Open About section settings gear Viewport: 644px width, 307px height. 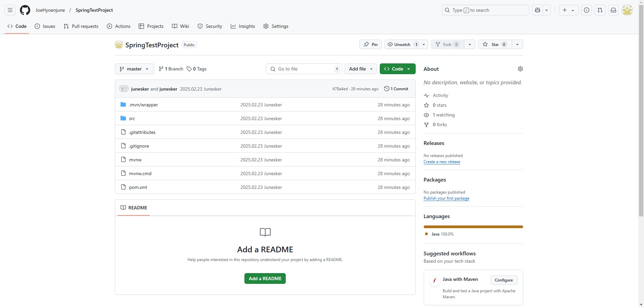(x=520, y=69)
